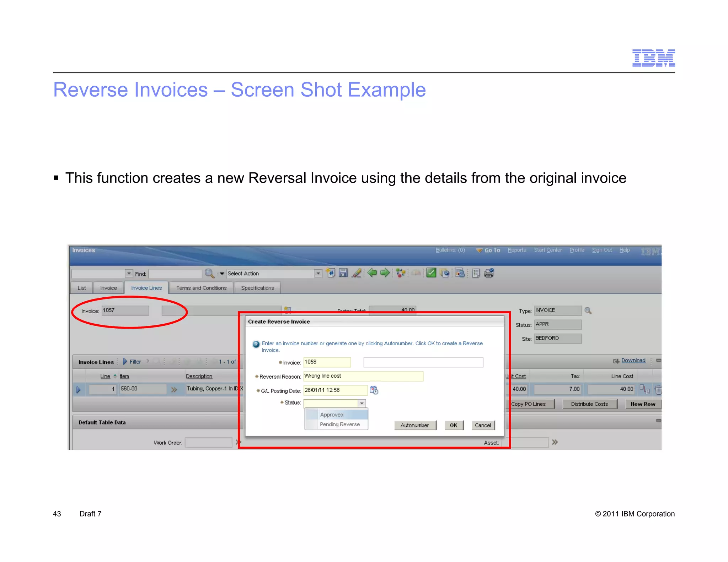Click the Bulletins: (0) link

(x=450, y=250)
